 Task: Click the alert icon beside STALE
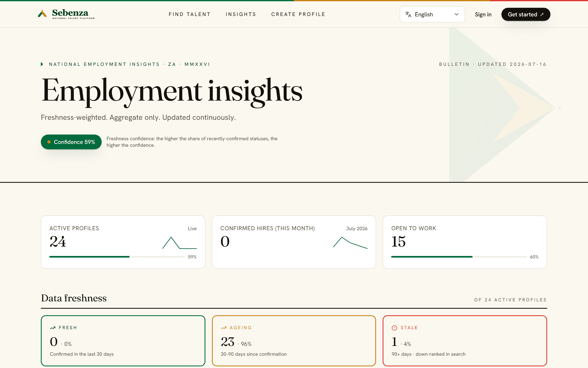coord(394,328)
